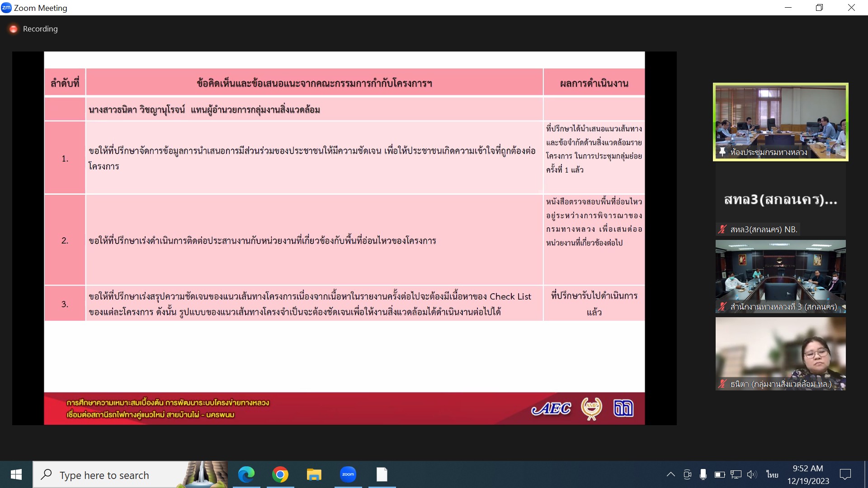The image size is (868, 488).
Task: Open File Explorer from the taskbar
Action: click(x=314, y=474)
